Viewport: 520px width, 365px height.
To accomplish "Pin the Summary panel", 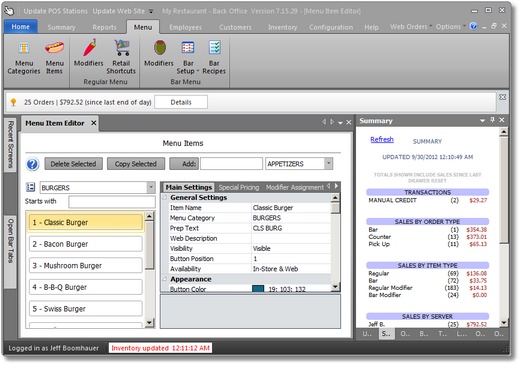I will (x=492, y=120).
